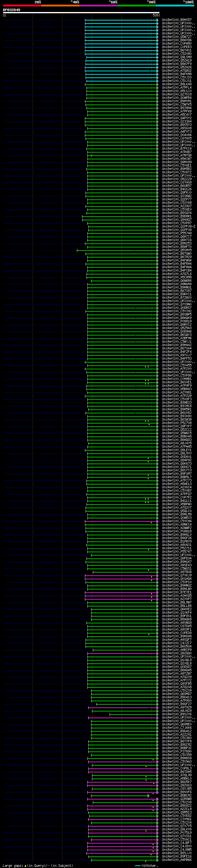Click hit label UniRef100_A9T0J7
The height and width of the screenshot is (868, 197).
[176, 355]
